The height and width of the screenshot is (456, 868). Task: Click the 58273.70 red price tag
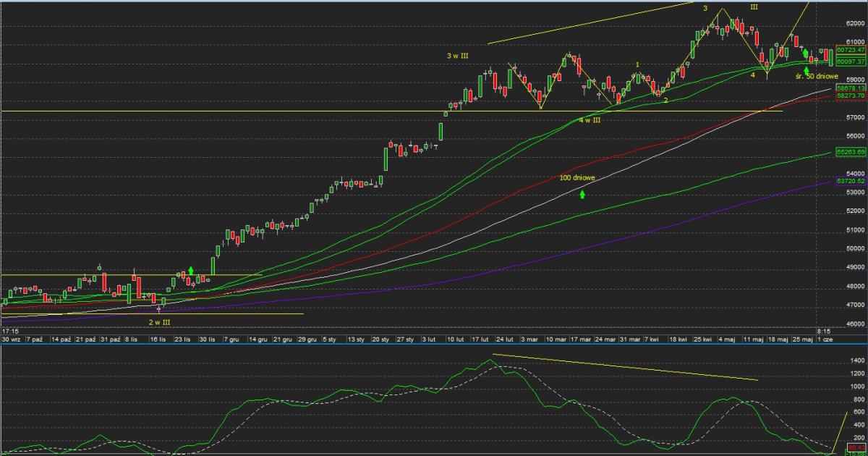[851, 96]
